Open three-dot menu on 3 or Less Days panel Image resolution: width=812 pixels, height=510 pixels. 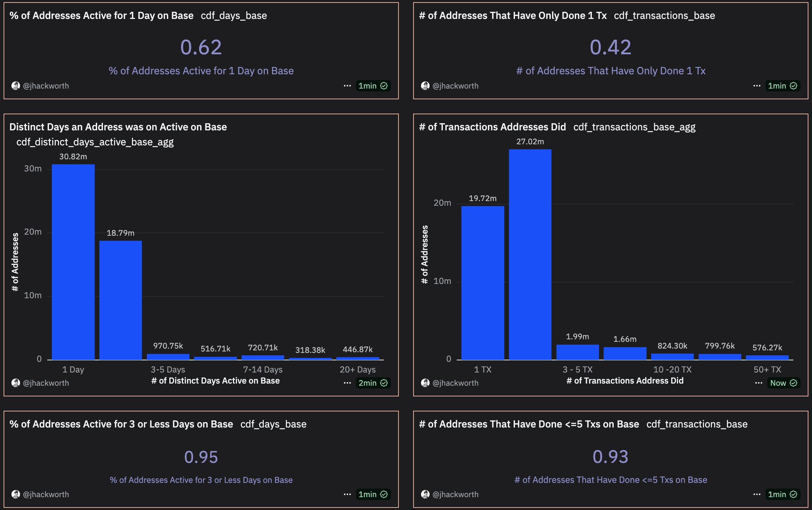tap(347, 494)
